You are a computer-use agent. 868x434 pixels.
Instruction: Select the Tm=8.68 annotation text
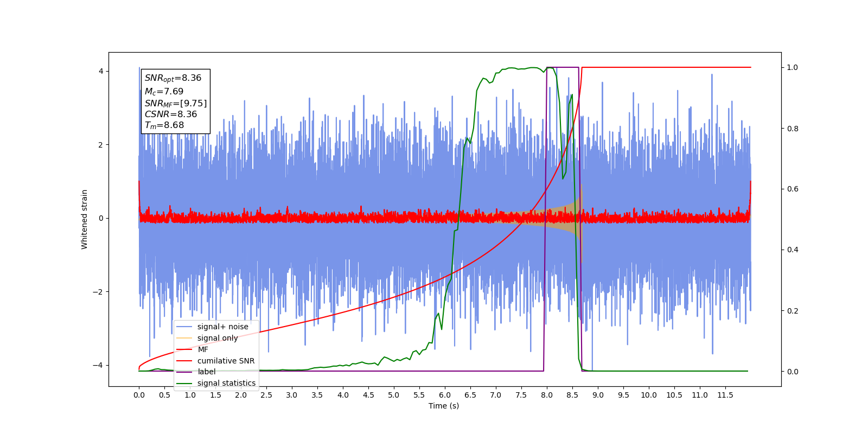tap(164, 125)
